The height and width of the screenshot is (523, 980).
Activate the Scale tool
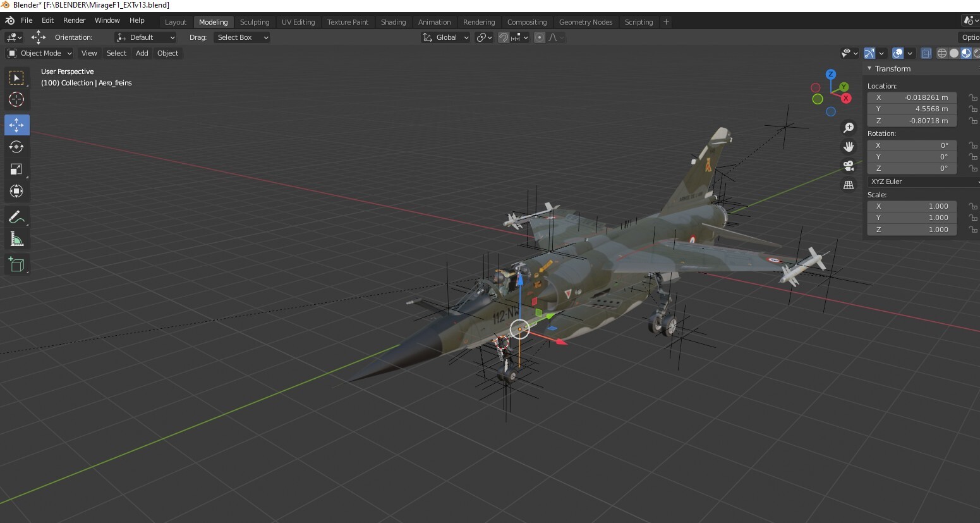[x=16, y=169]
